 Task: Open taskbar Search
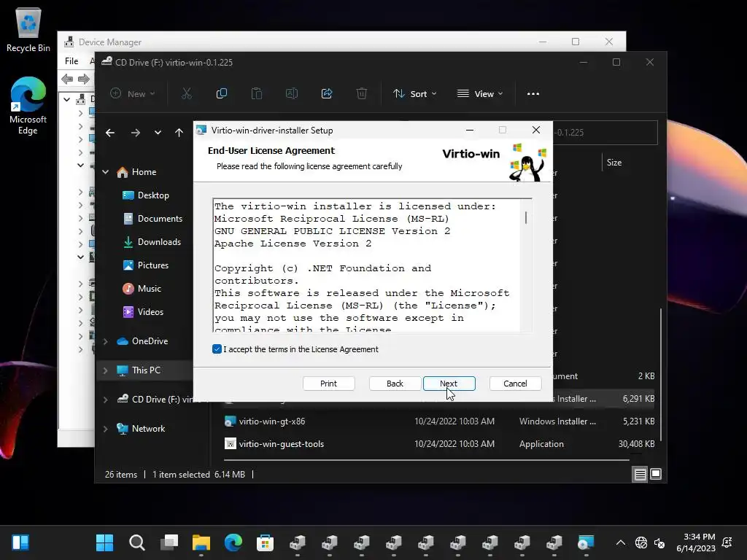click(x=136, y=542)
